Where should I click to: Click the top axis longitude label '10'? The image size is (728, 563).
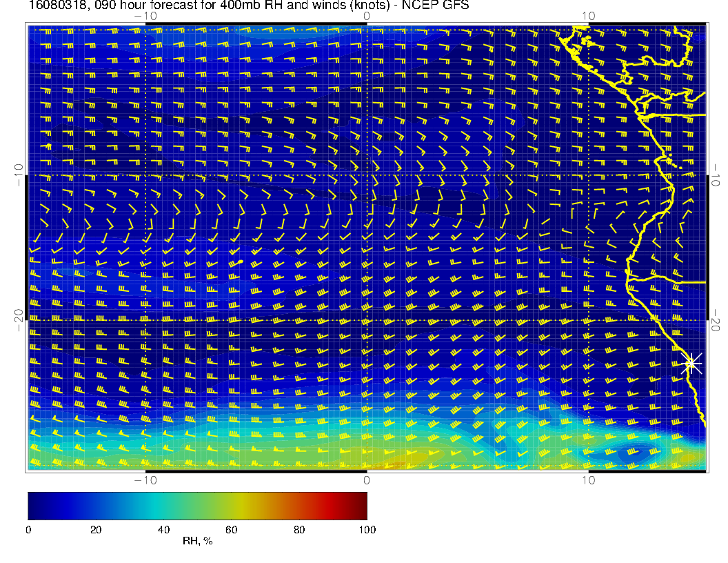[x=588, y=17]
